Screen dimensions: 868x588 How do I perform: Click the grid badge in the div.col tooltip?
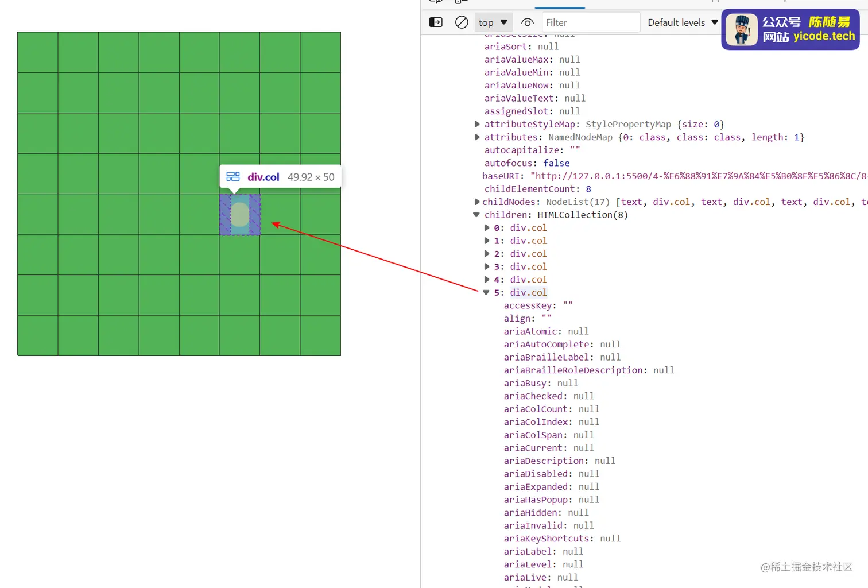click(232, 177)
